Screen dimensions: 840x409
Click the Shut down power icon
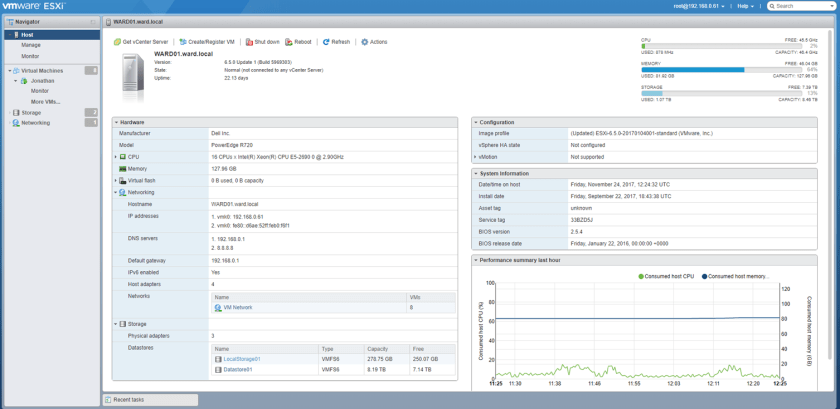(x=249, y=42)
